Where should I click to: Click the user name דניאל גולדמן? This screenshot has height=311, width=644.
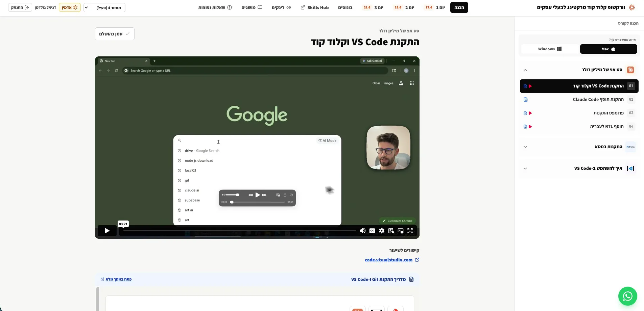click(45, 7)
